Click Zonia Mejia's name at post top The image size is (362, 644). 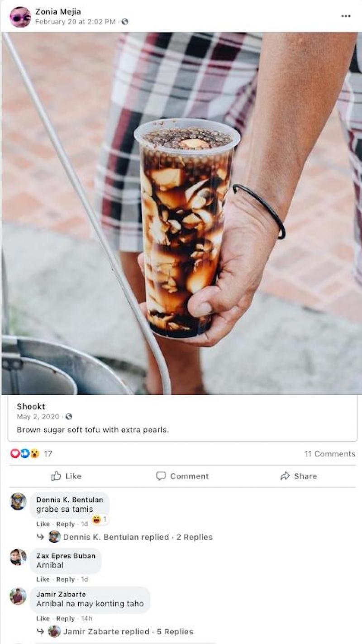(58, 12)
